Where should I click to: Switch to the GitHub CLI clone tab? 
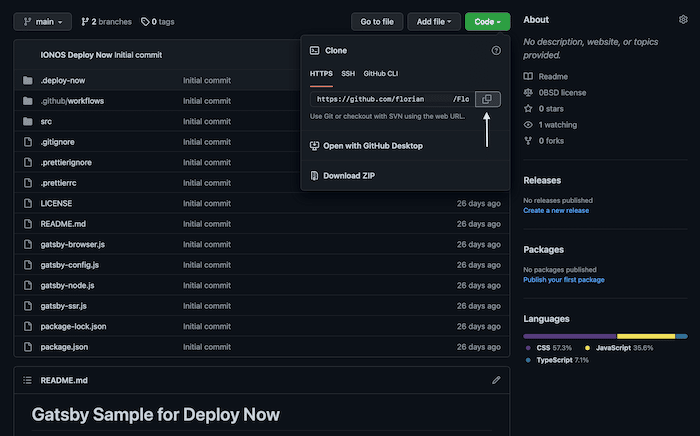(x=380, y=74)
